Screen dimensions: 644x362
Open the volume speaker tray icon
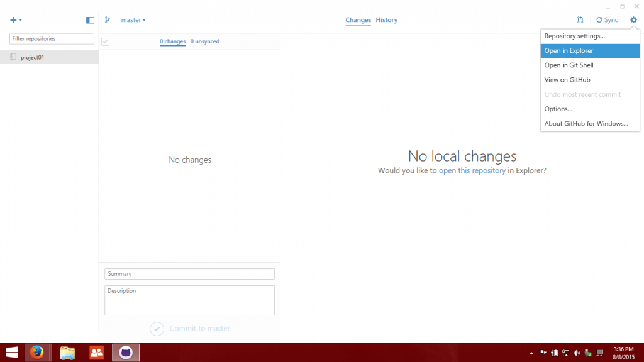point(577,353)
